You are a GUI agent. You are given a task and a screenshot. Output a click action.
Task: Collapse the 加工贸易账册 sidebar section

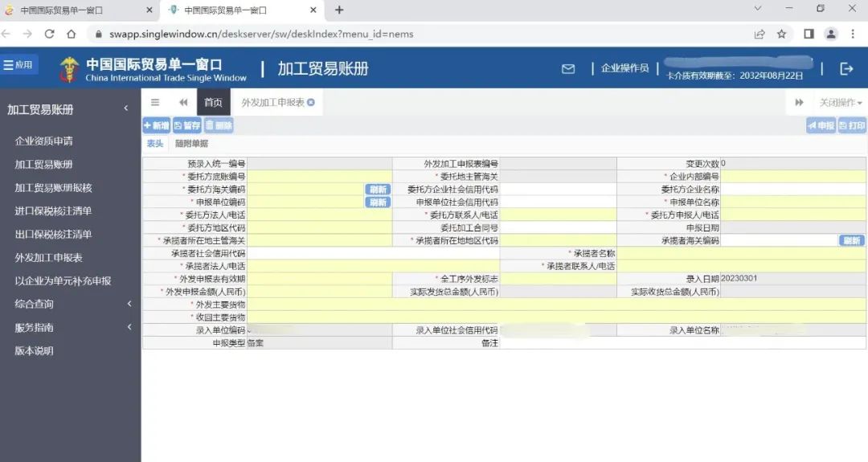[x=125, y=109]
